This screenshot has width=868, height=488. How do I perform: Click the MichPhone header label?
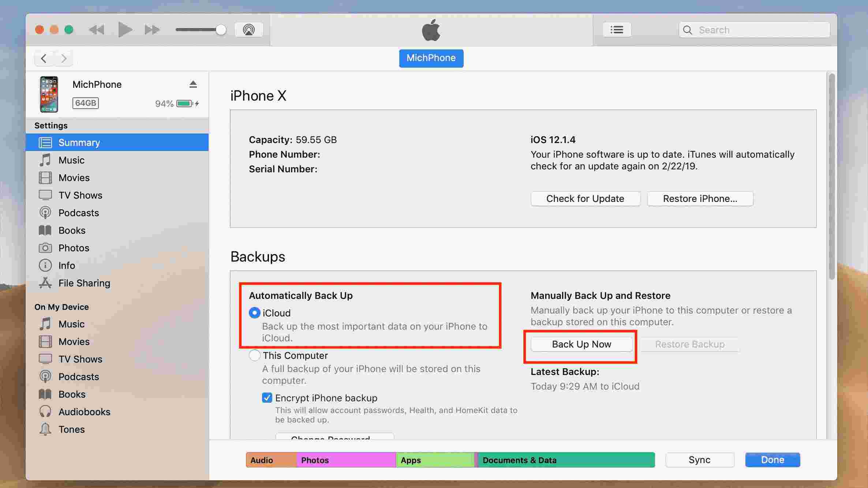431,58
